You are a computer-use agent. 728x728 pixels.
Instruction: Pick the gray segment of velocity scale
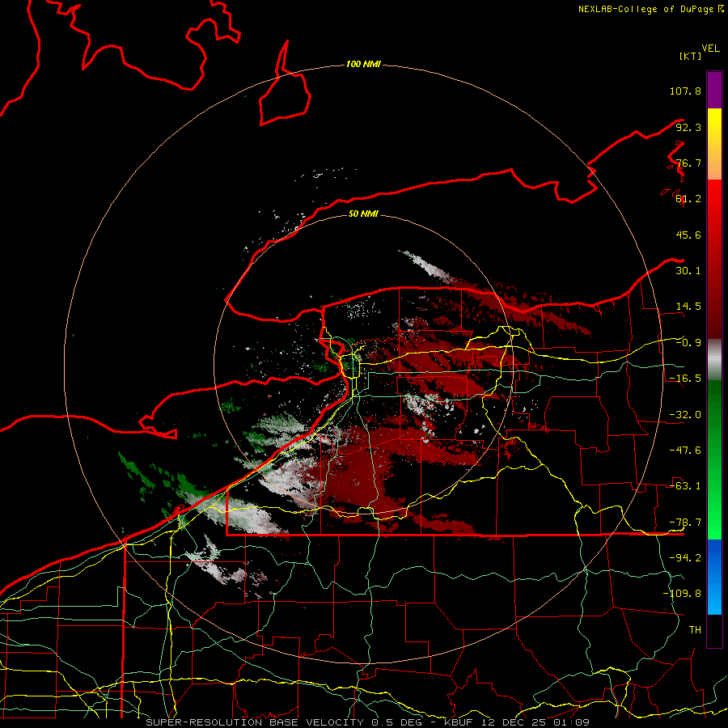[x=714, y=359]
